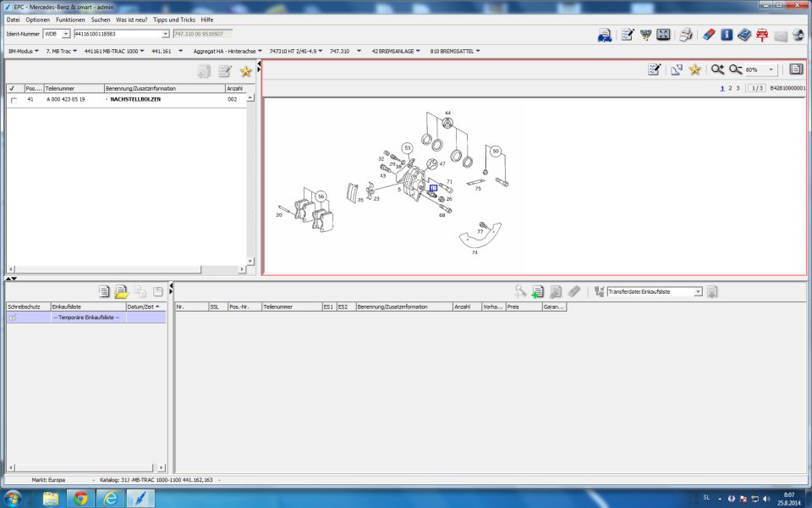Click the detach image window icon
The width and height of the screenshot is (812, 508).
pos(677,69)
